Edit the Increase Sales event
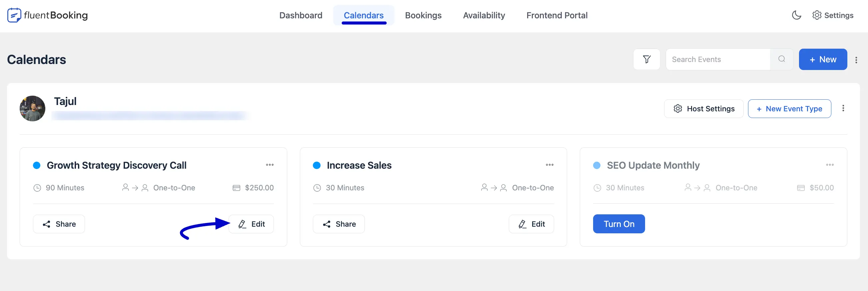The width and height of the screenshot is (868, 291). (x=531, y=224)
